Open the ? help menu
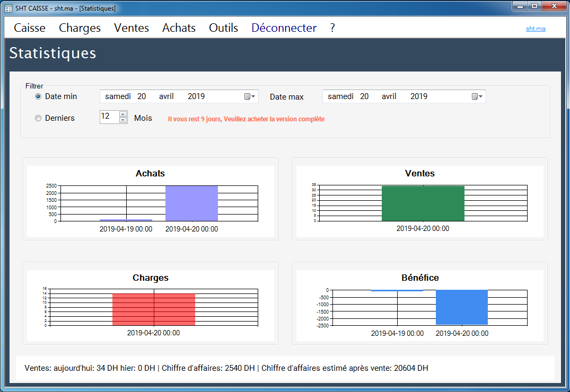The height and width of the screenshot is (392, 570). [332, 28]
